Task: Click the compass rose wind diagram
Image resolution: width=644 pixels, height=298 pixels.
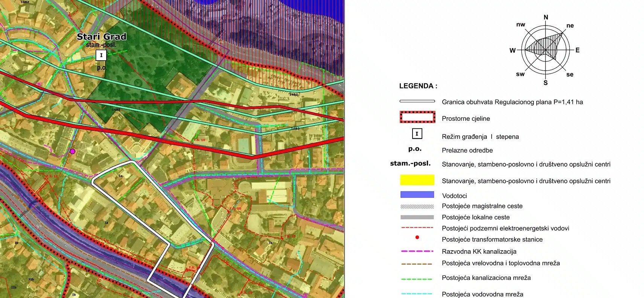Action: pyautogui.click(x=545, y=50)
